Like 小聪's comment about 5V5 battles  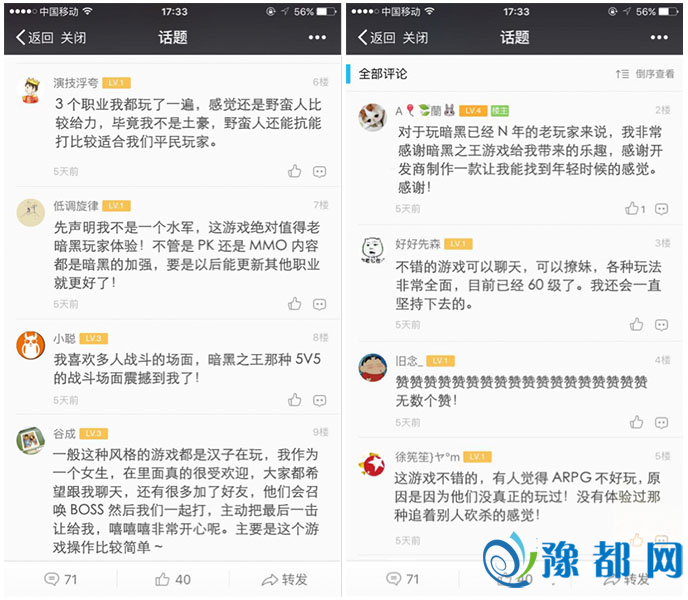(294, 400)
